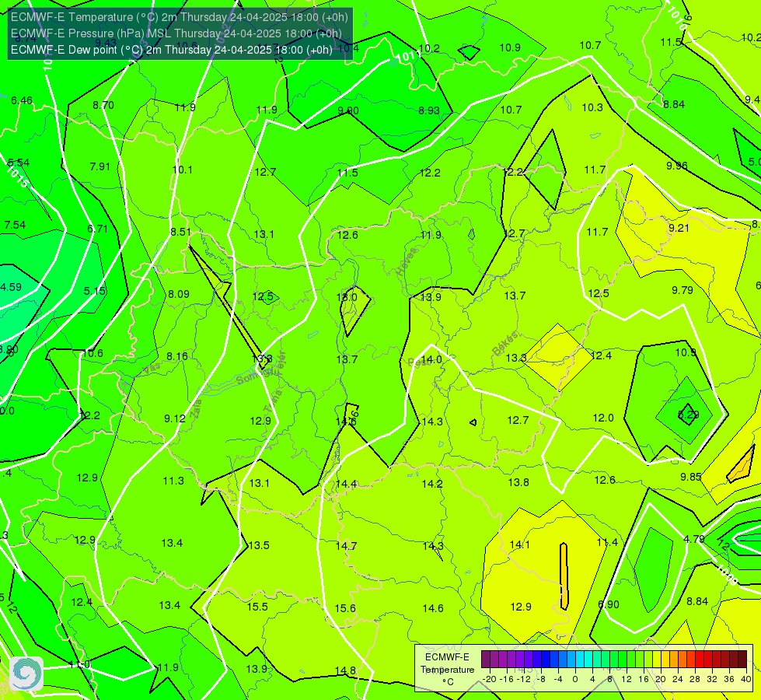Click the 9.85 temperature value
This screenshot has width=761, height=700.
pos(690,477)
